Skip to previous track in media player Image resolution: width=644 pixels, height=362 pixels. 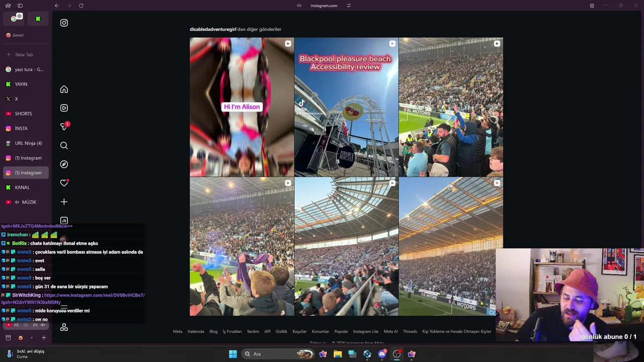click(x=16, y=325)
